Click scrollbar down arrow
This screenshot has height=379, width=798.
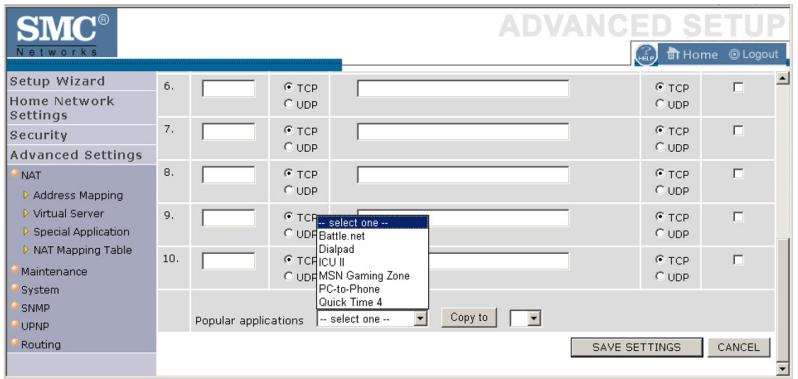[x=784, y=369]
